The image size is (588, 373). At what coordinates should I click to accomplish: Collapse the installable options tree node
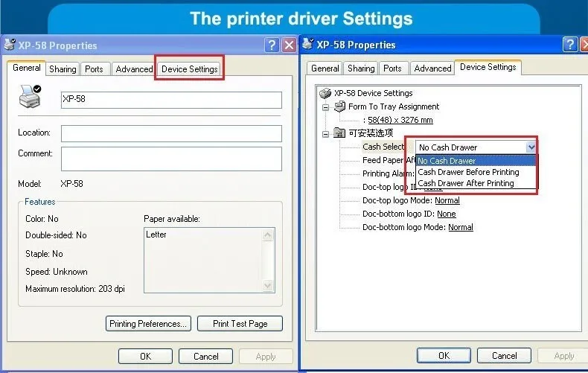click(x=325, y=134)
